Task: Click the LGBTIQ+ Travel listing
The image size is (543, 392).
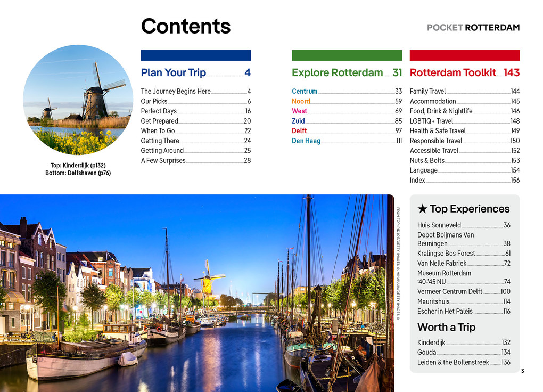Action: [432, 121]
